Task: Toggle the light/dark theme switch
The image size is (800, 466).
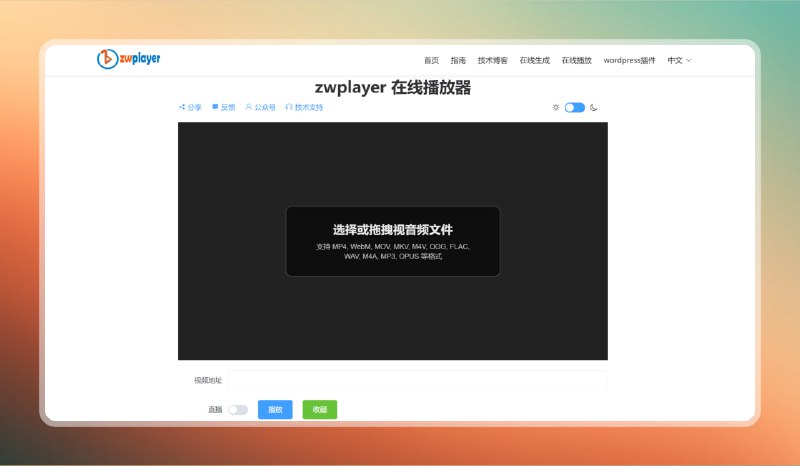Action: (574, 107)
